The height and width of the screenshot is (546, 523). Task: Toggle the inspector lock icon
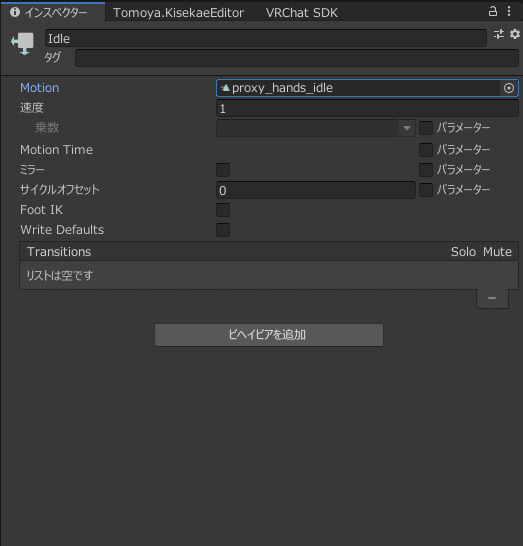click(x=493, y=11)
